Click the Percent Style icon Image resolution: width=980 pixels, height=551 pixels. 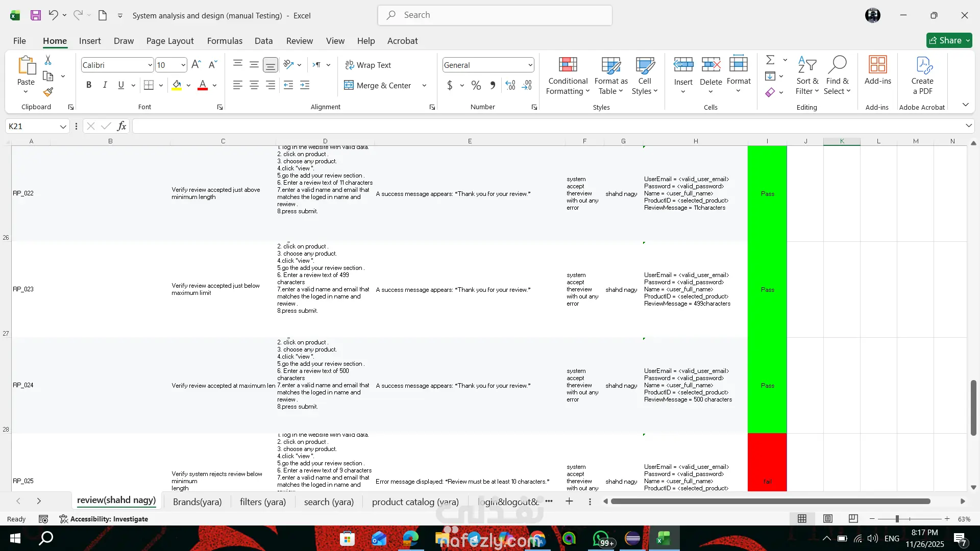476,86
